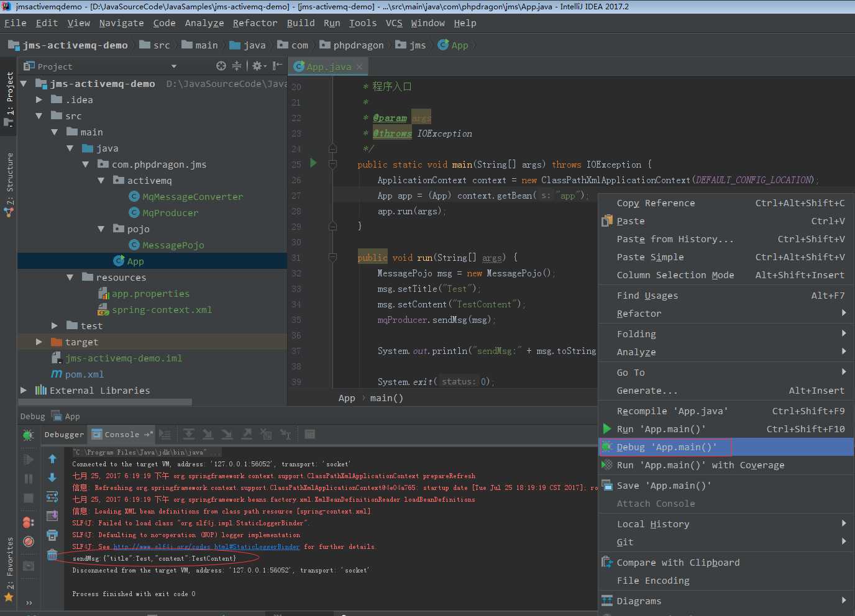Open the Refactor menu in menu bar
855x616 pixels.
[x=255, y=23]
